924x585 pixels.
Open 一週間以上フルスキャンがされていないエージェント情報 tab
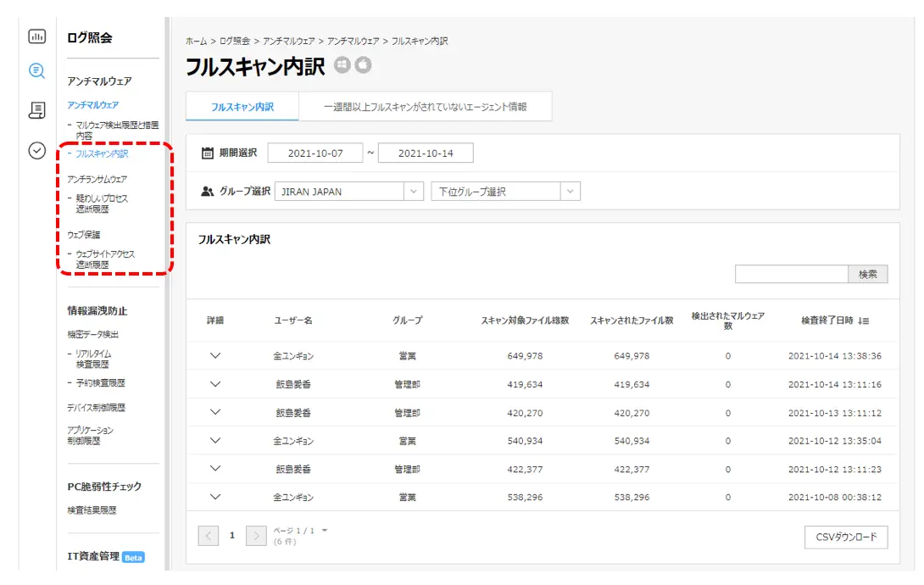click(x=425, y=107)
